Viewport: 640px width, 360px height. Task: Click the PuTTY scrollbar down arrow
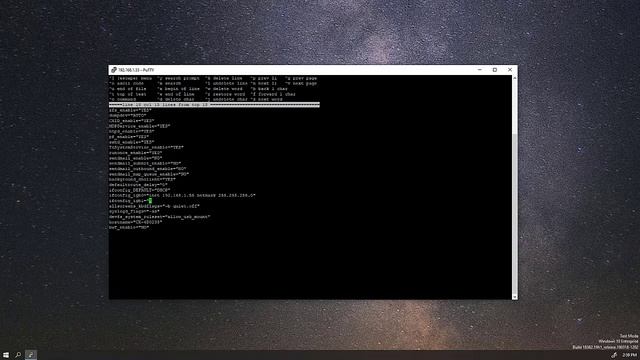tap(514, 297)
